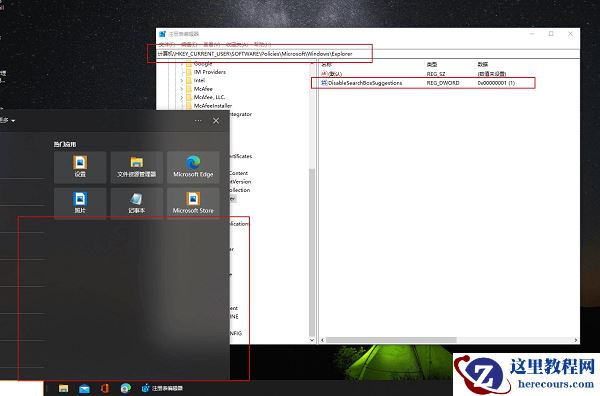Click the (数值未设置) data cell

click(492, 73)
